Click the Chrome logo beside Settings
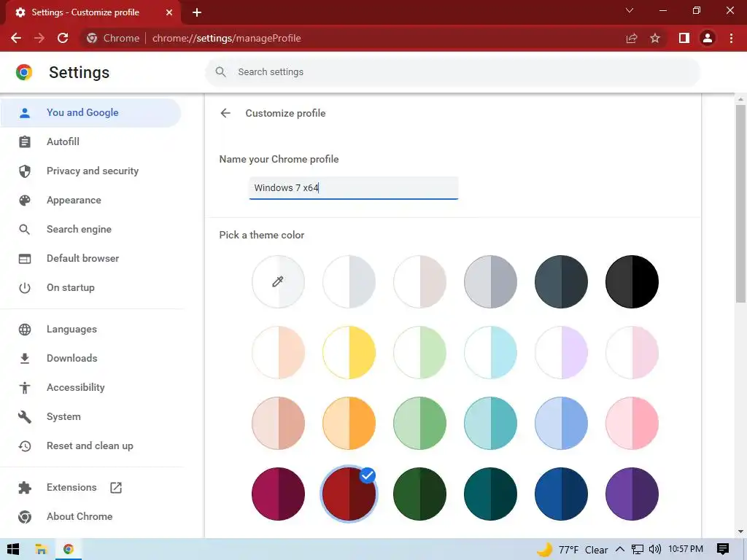 click(x=24, y=72)
